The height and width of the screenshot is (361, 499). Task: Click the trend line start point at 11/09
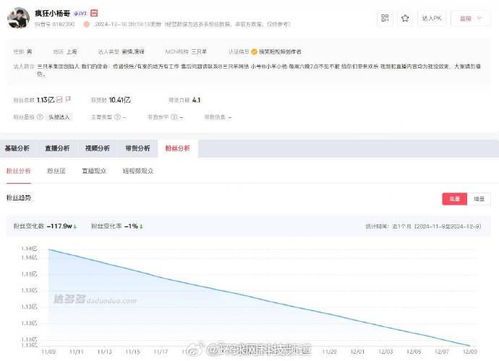click(49, 249)
